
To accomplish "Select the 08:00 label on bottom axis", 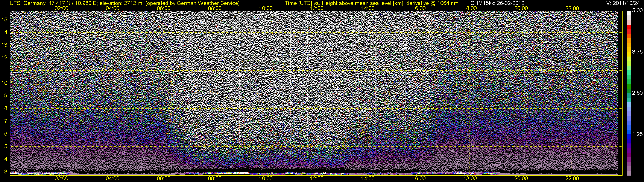I will tap(215, 179).
